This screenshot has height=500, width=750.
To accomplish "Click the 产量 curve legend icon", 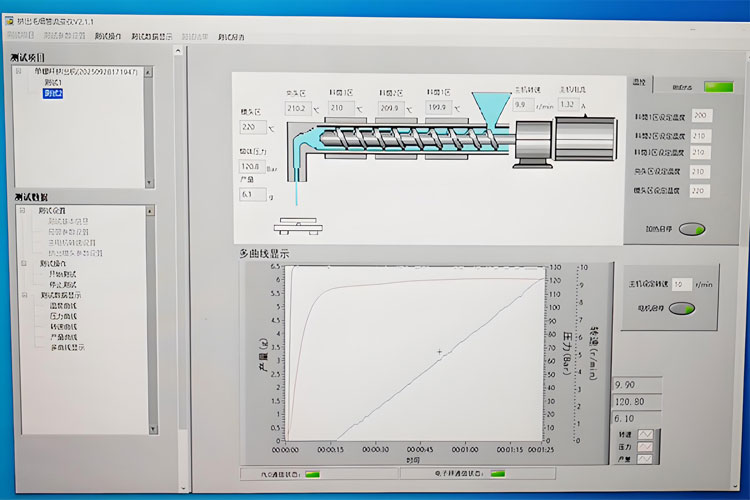I will (645, 459).
